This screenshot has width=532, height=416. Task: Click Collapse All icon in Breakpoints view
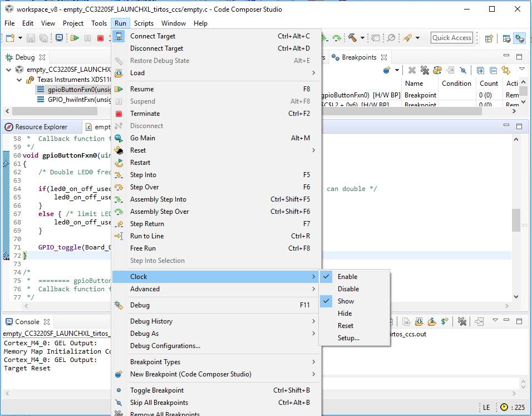point(493,70)
